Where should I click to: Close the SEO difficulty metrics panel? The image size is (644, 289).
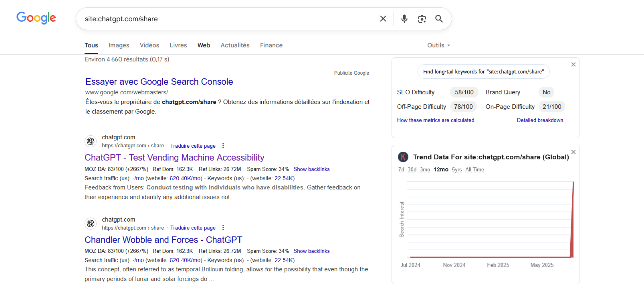pos(573,64)
